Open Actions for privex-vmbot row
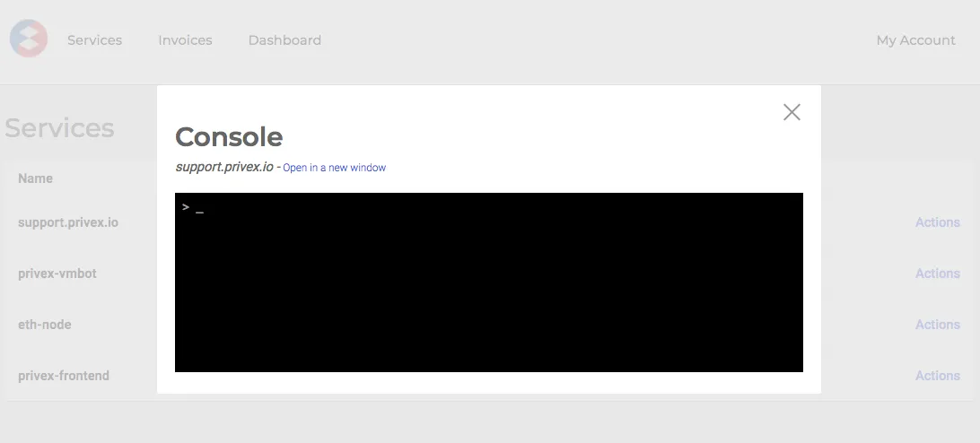The image size is (980, 443). [x=938, y=274]
